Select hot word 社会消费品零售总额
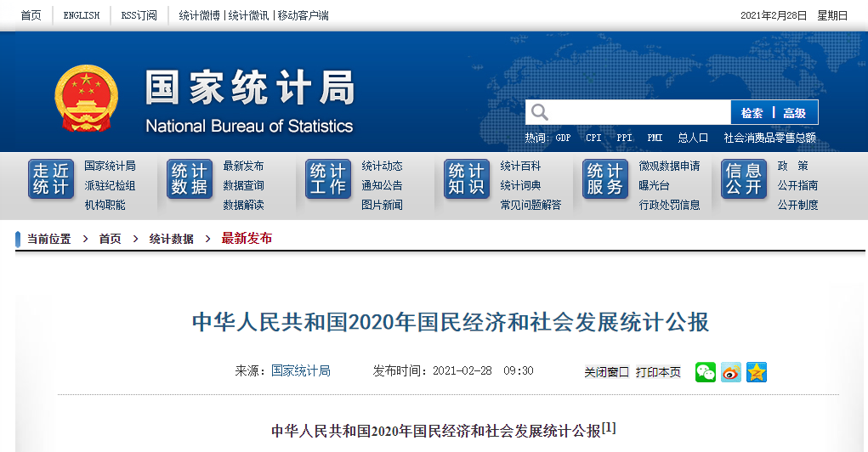This screenshot has width=868, height=452. point(770,138)
